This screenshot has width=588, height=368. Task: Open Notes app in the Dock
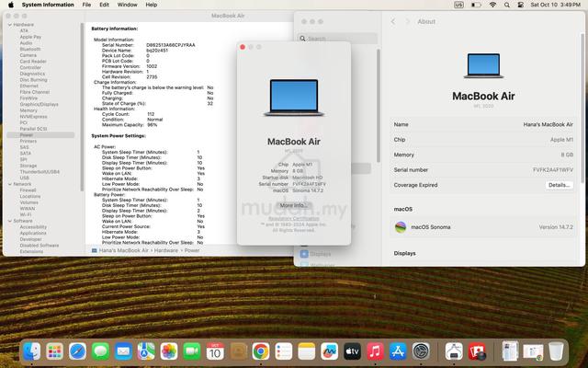(306, 351)
